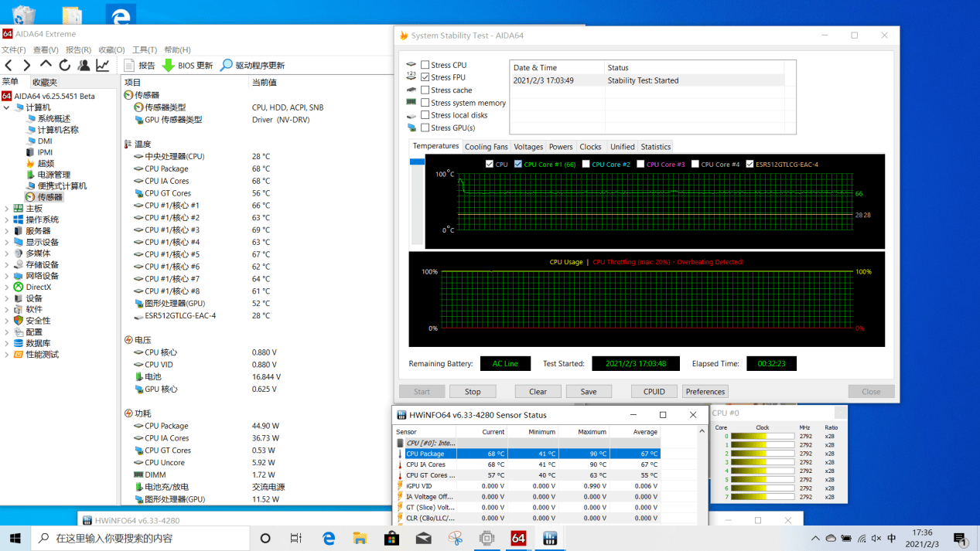This screenshot has width=980, height=551.
Task: Open the notification center icon
Action: click(960, 538)
